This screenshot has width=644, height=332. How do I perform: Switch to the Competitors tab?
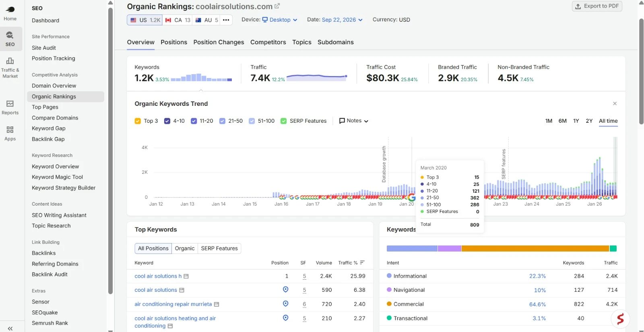[268, 42]
